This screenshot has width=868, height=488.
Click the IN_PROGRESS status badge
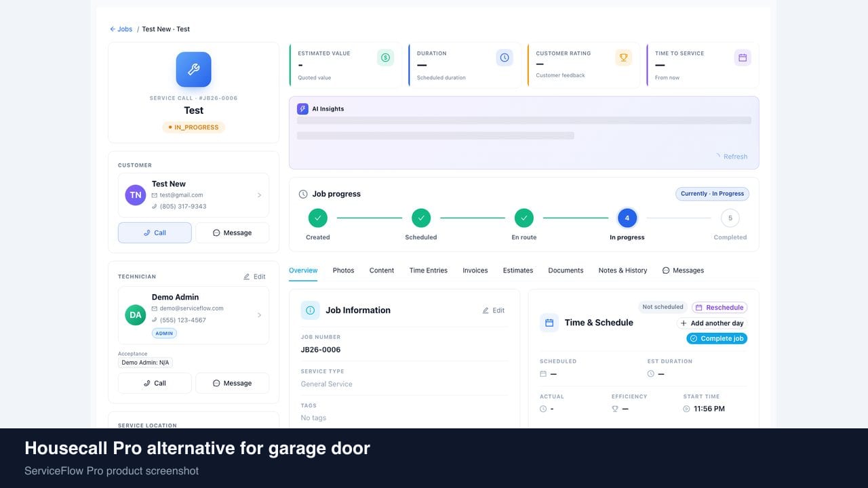click(x=193, y=127)
